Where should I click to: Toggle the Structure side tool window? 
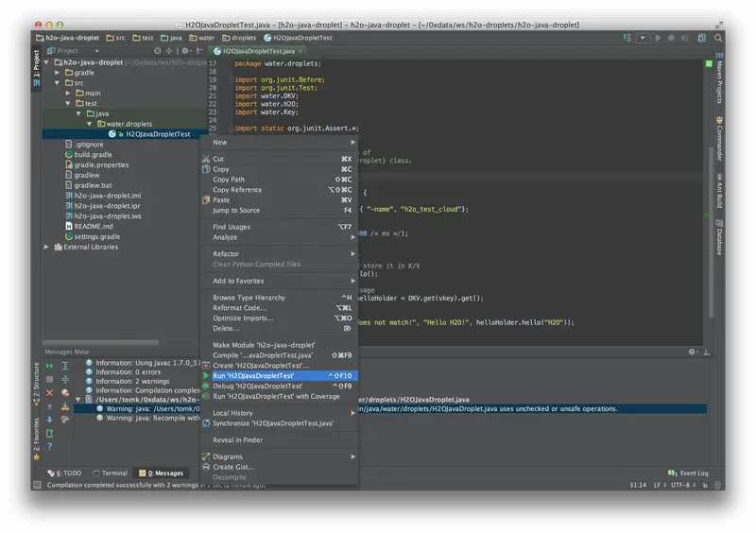coord(36,384)
